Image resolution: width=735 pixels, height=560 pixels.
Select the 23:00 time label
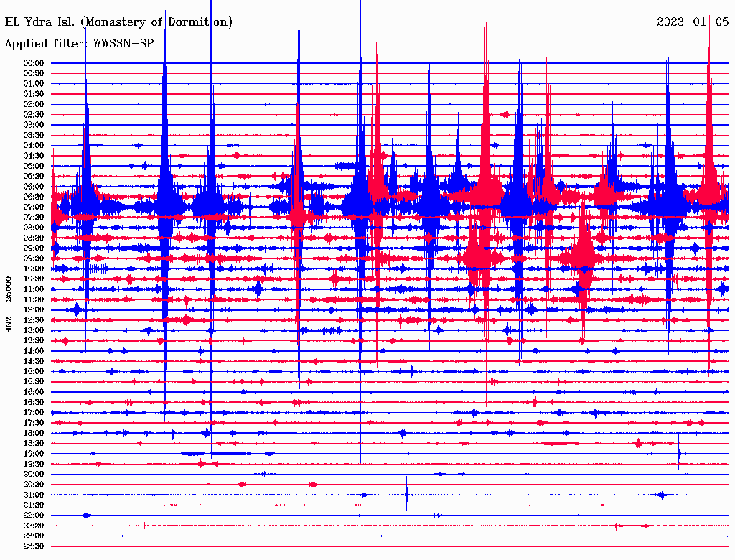pyautogui.click(x=34, y=536)
